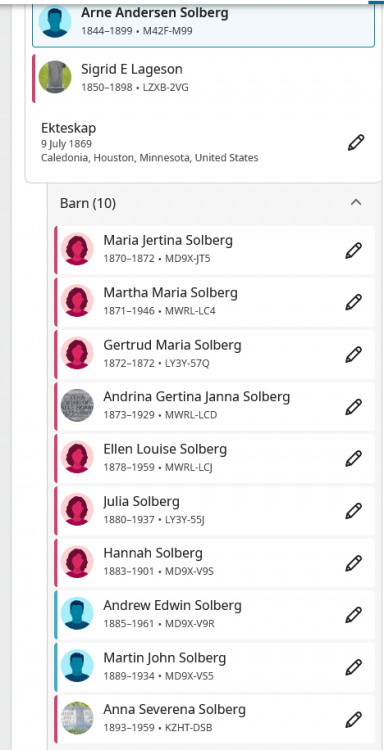Image resolution: width=384 pixels, height=750 pixels.
Task: Edit Andrew Edwin Solberg's relationship
Action: 353,615
